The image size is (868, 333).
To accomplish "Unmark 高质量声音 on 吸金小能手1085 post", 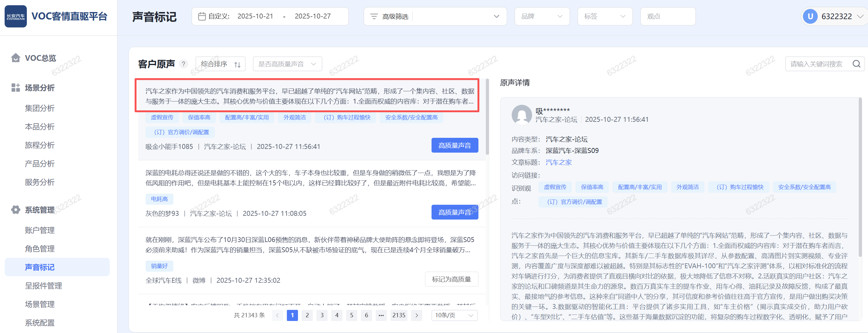I will coord(454,146).
